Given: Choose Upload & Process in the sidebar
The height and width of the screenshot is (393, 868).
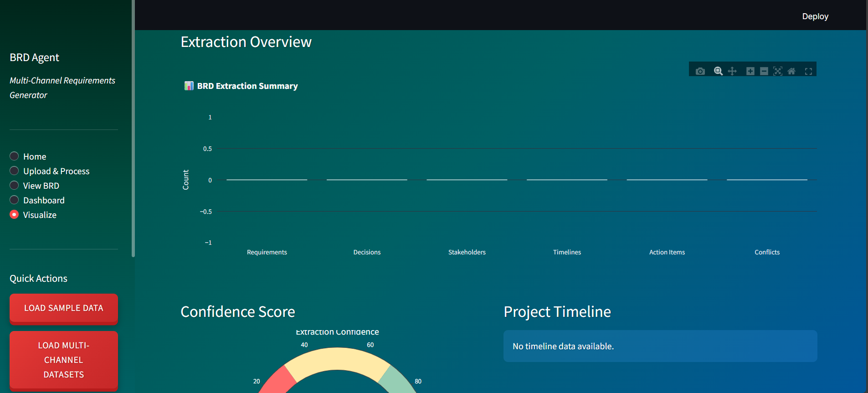Looking at the screenshot, I should 15,171.
